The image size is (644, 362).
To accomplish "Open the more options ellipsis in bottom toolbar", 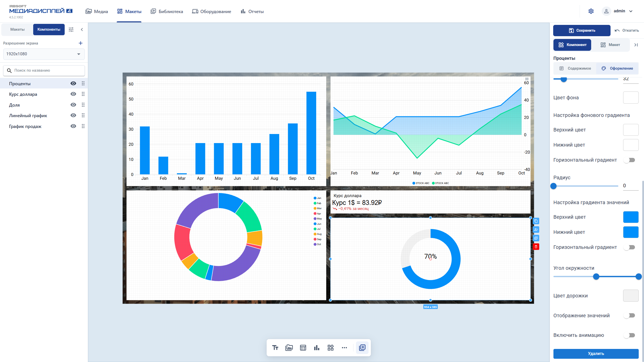I will pyautogui.click(x=344, y=348).
